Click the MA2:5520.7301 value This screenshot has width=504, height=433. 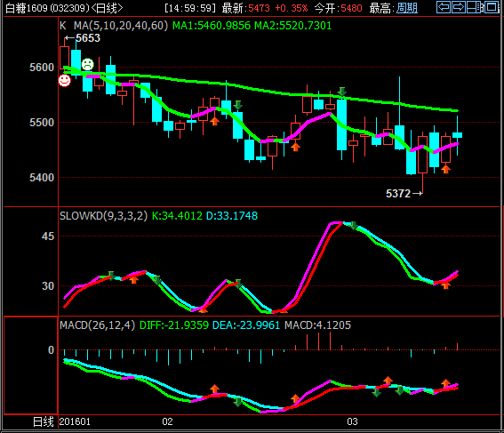[x=292, y=26]
